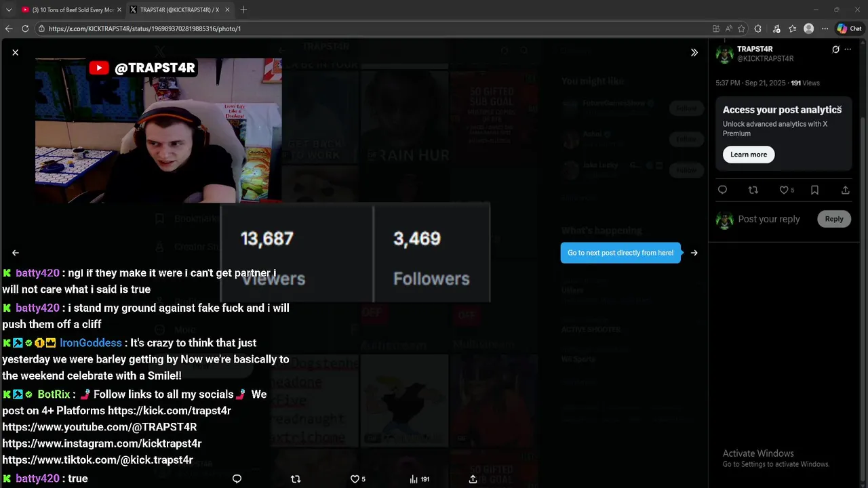
Task: Refresh the page
Action: click(25, 28)
